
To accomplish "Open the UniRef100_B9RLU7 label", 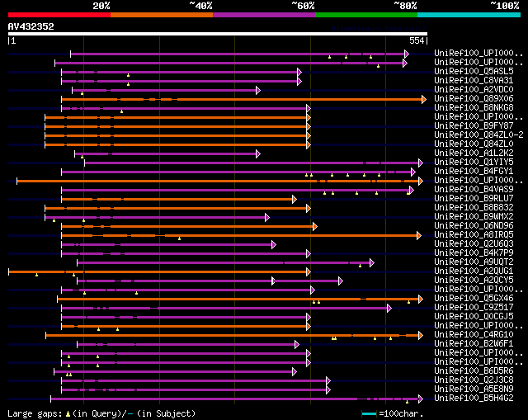I will [x=474, y=199].
